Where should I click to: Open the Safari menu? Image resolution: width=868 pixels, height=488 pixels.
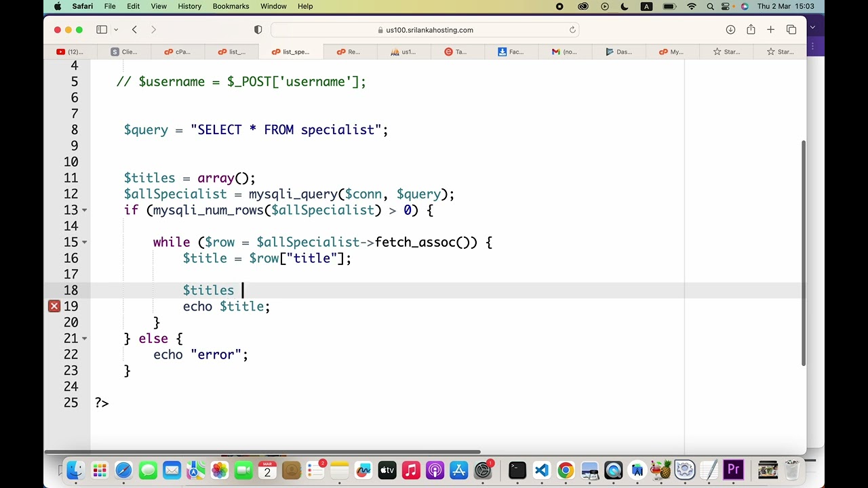83,6
